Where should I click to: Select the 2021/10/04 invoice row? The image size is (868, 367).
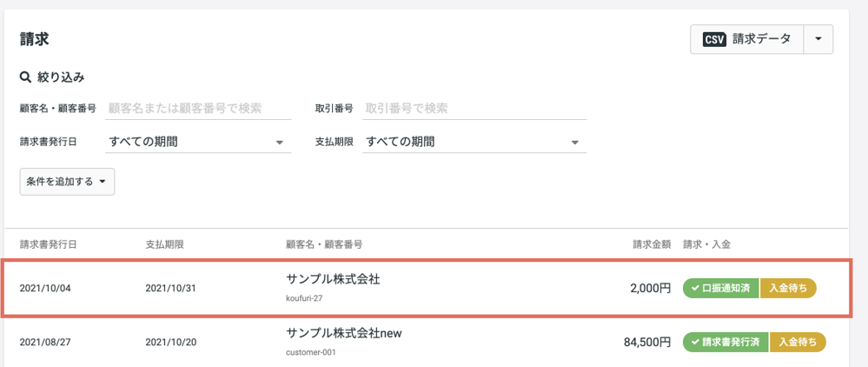pos(426,288)
